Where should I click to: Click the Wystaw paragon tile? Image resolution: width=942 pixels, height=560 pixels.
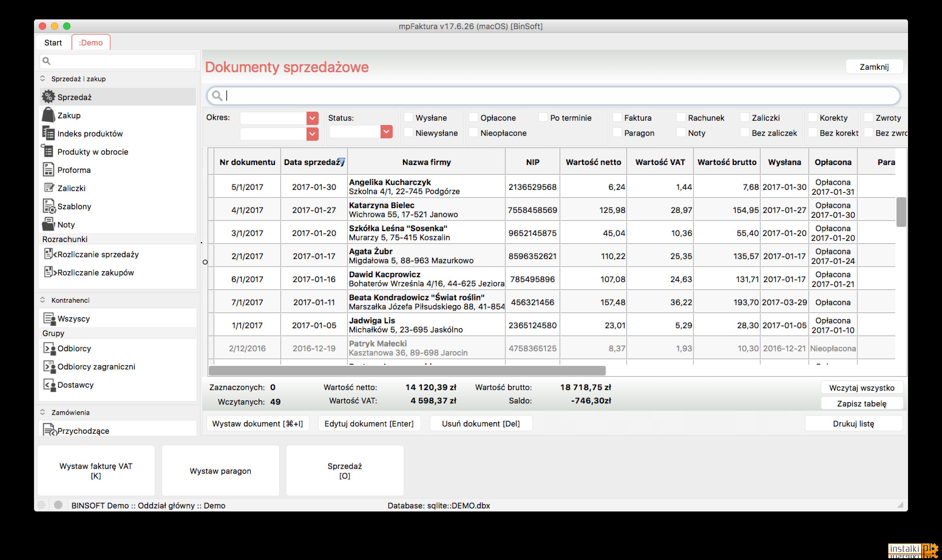click(220, 471)
